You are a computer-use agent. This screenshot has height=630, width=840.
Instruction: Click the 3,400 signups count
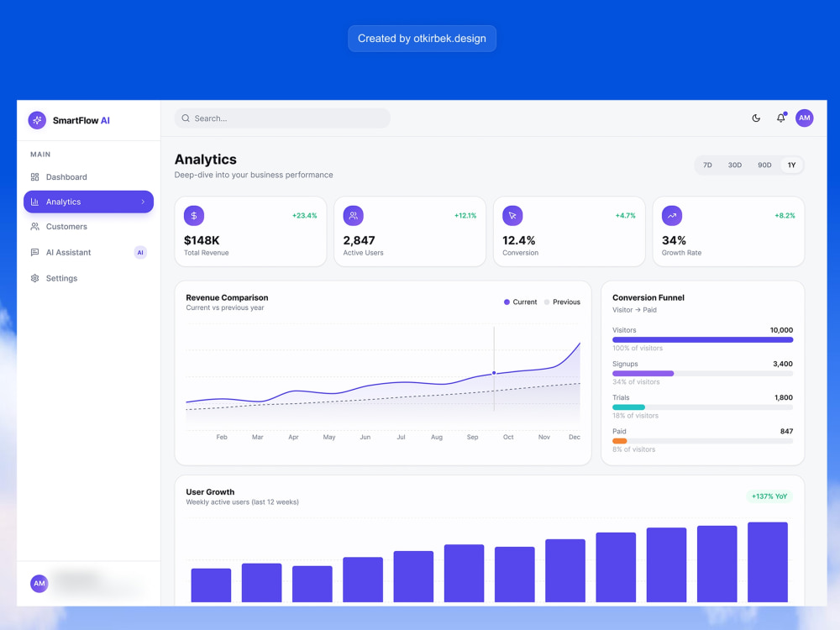783,364
